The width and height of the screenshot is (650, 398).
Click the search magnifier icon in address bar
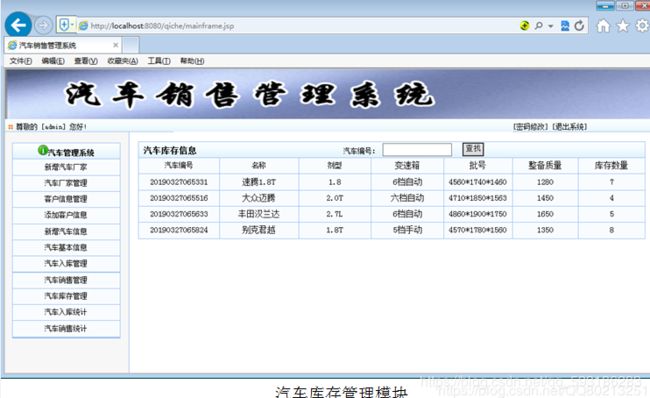(538, 26)
